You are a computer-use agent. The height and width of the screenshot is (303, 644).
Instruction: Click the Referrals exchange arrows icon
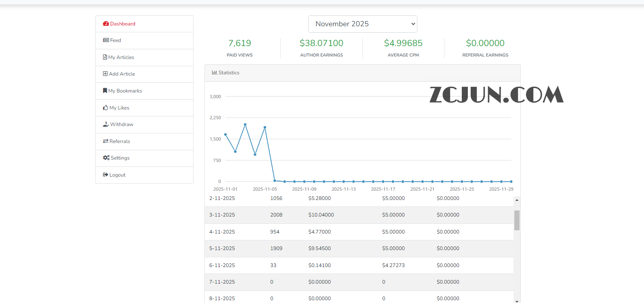pos(105,141)
